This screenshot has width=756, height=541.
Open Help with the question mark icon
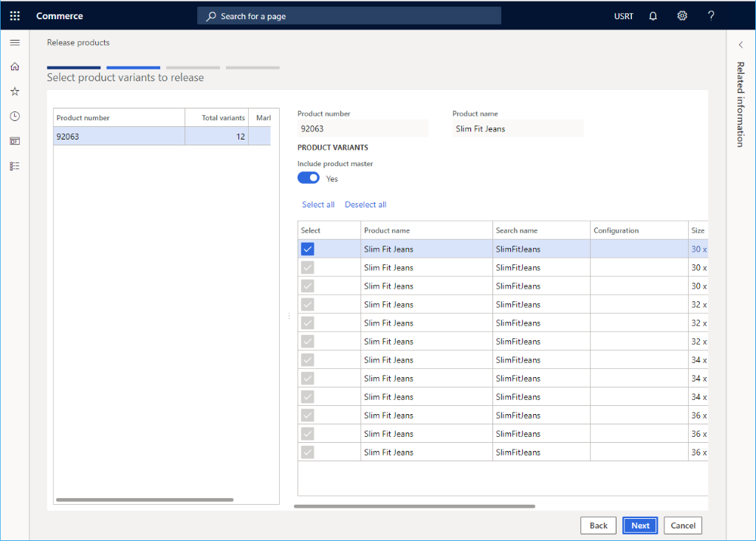click(x=710, y=15)
